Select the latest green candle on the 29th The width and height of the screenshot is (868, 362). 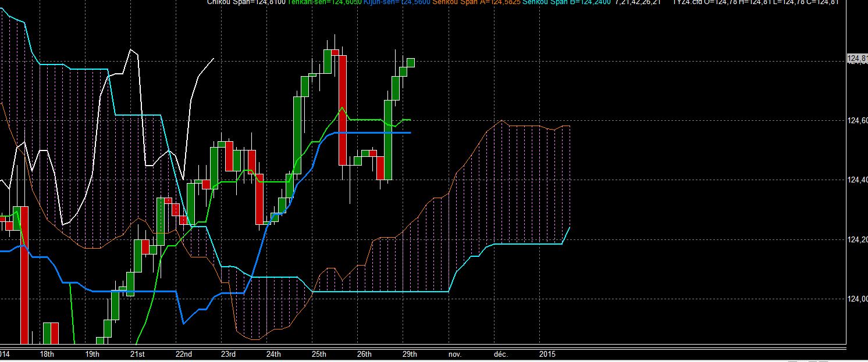[x=411, y=62]
